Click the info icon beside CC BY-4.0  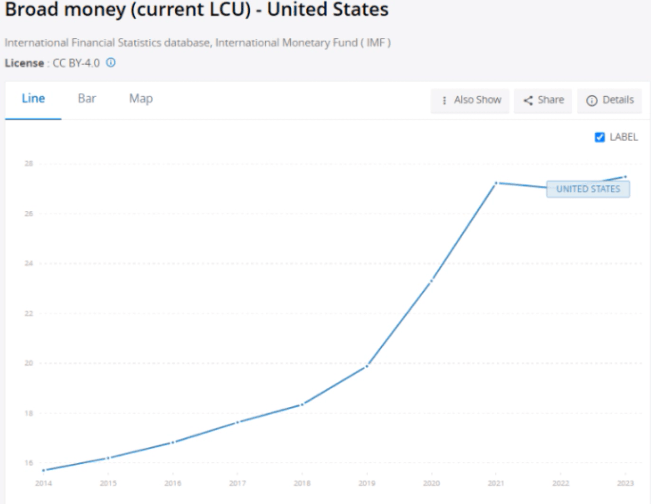111,62
